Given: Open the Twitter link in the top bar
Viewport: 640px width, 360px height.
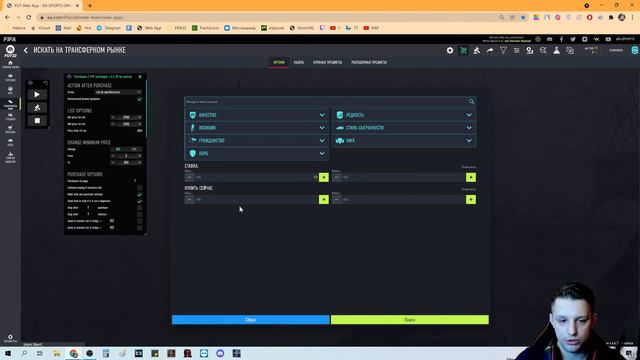Looking at the screenshot, I should (573, 39).
